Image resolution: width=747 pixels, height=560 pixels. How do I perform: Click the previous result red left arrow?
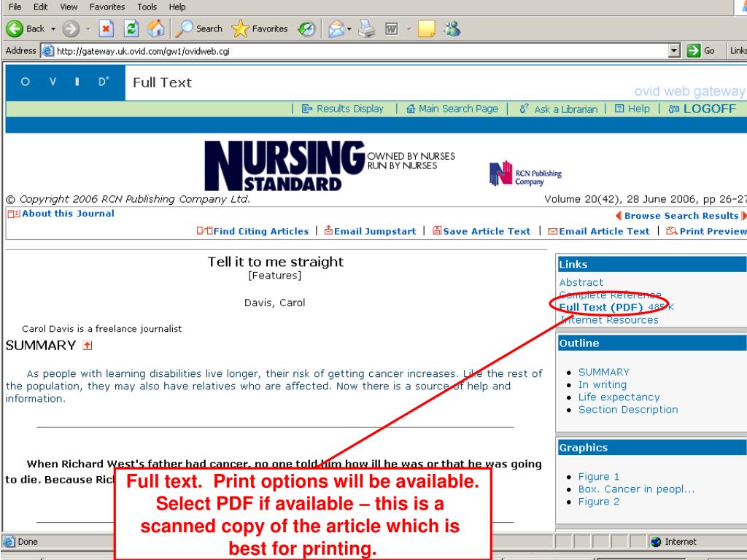click(x=619, y=216)
